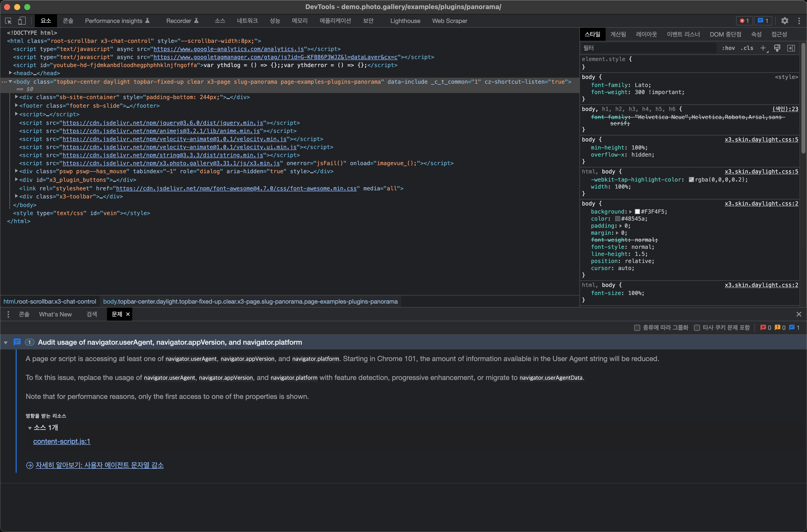
Task: Open the Web Scraper tab
Action: [x=449, y=21]
